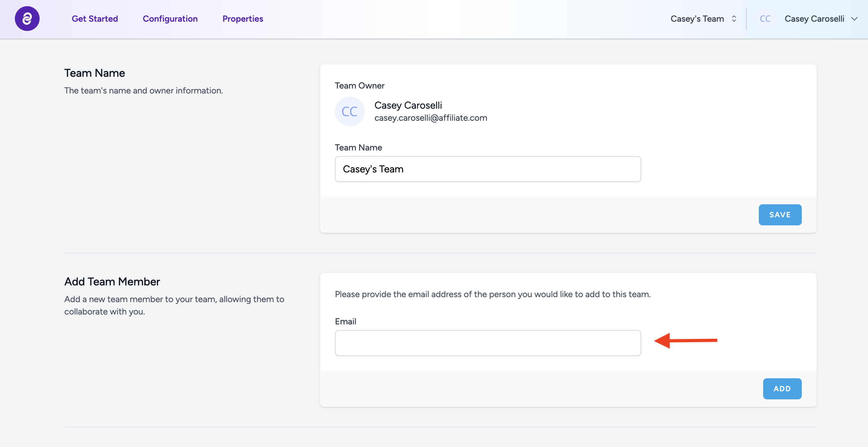The width and height of the screenshot is (868, 447).
Task: Click the Team Owner label
Action: click(359, 86)
